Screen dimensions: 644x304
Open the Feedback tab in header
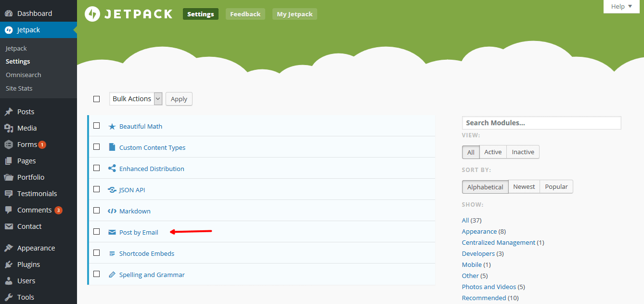(245, 14)
